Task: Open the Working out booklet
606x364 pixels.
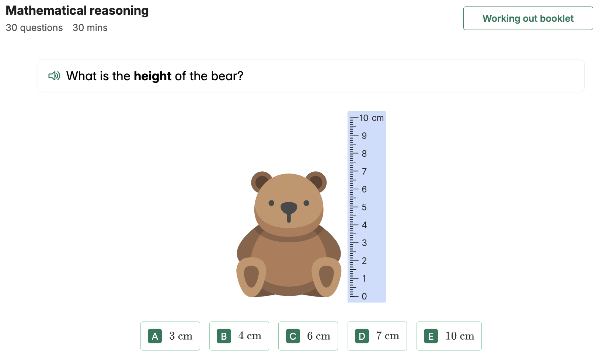Action: pos(528,18)
